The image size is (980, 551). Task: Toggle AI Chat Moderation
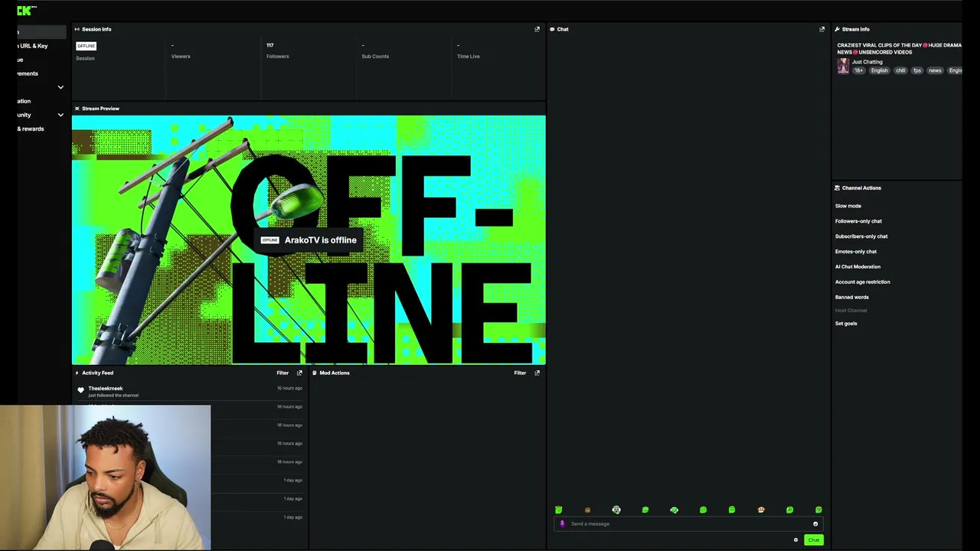point(857,266)
